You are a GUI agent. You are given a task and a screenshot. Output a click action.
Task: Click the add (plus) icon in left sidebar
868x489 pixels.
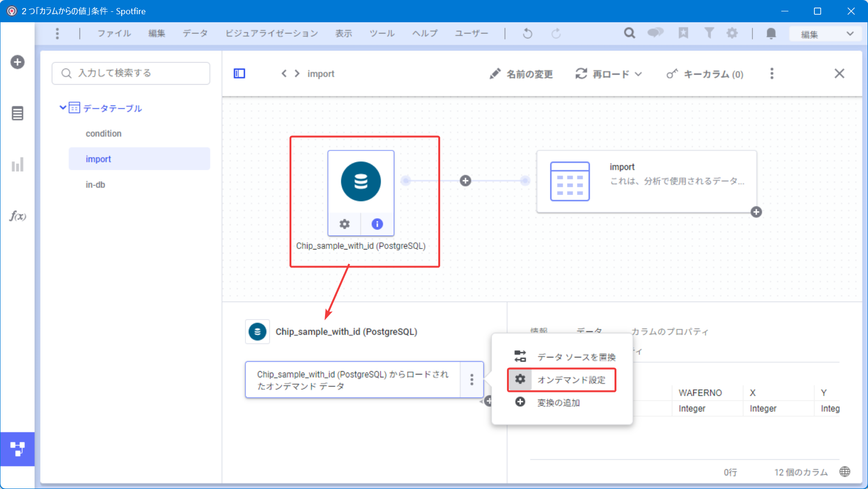(x=18, y=62)
